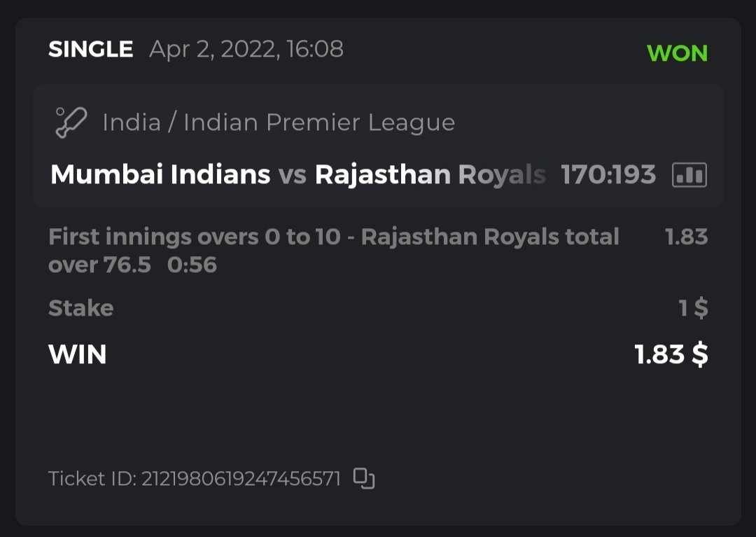The height and width of the screenshot is (537, 756).
Task: Click the 170:193 match score
Action: point(608,174)
